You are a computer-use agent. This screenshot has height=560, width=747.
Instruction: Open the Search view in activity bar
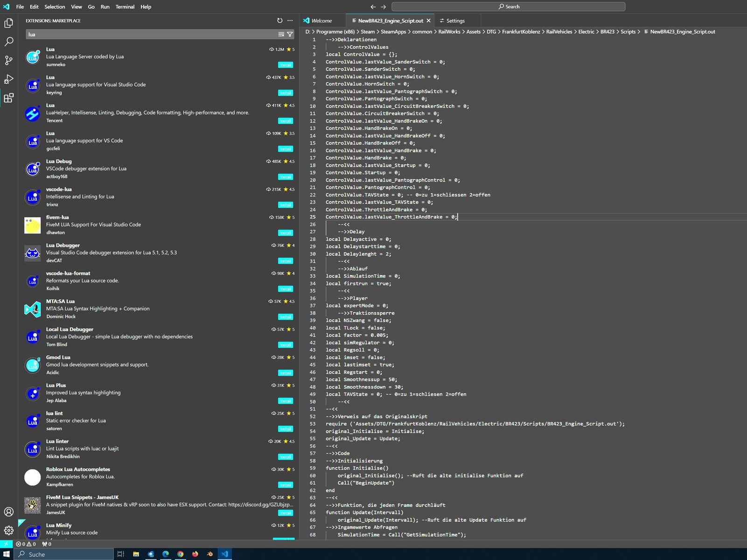(9, 42)
